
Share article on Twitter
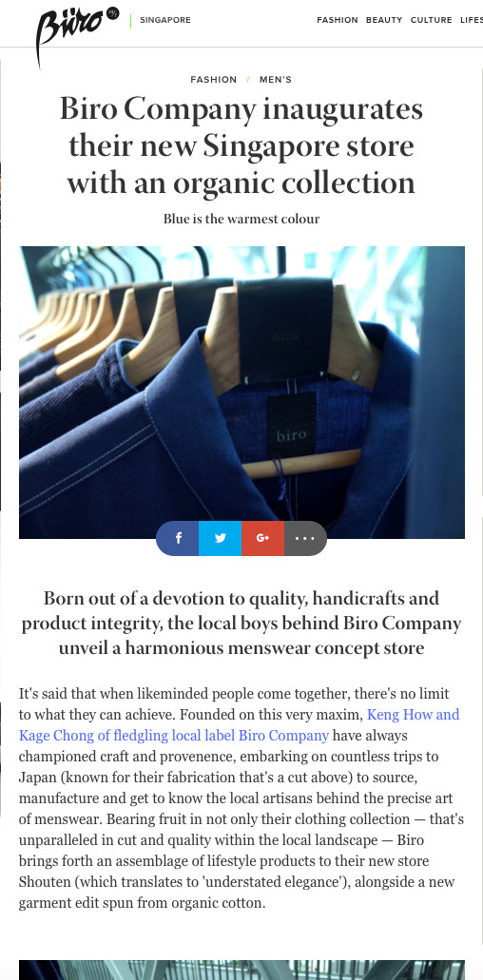point(220,538)
